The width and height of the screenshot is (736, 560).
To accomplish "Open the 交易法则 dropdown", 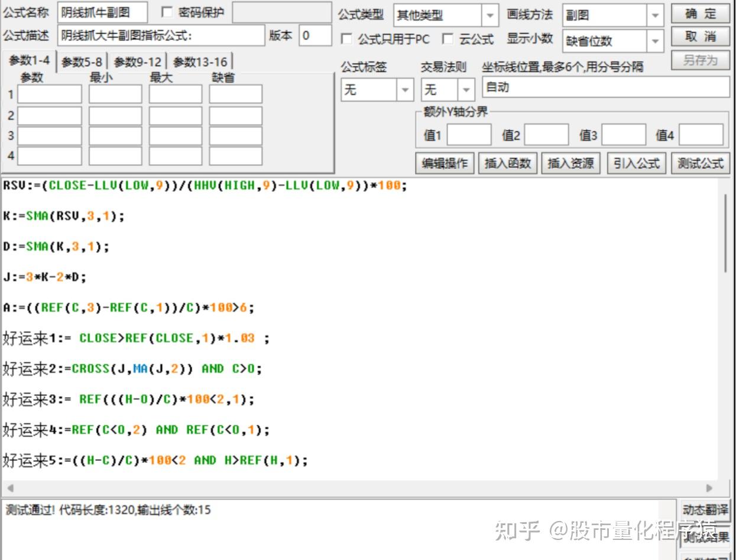I will pyautogui.click(x=466, y=90).
